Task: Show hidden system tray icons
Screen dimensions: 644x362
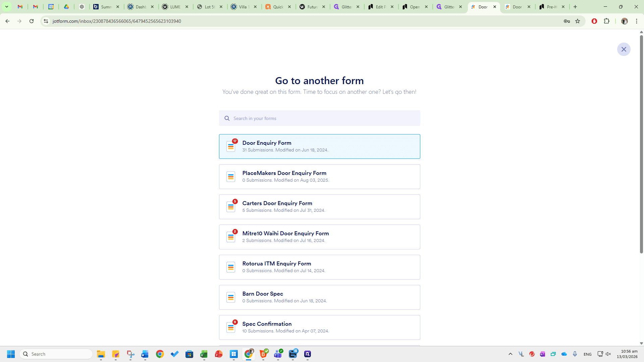Action: 511,354
